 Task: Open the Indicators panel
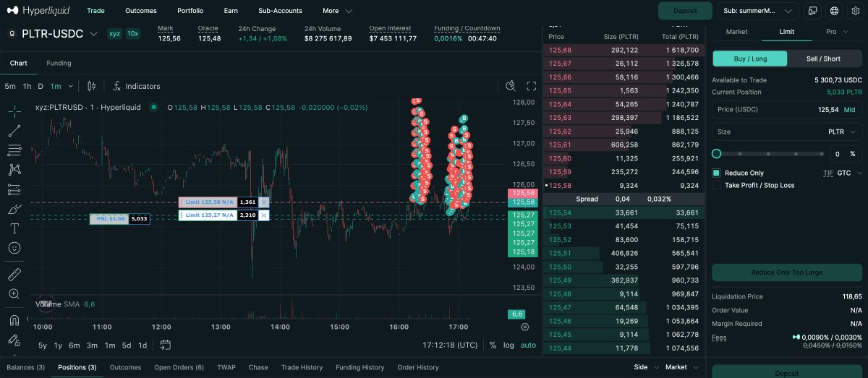(x=136, y=86)
